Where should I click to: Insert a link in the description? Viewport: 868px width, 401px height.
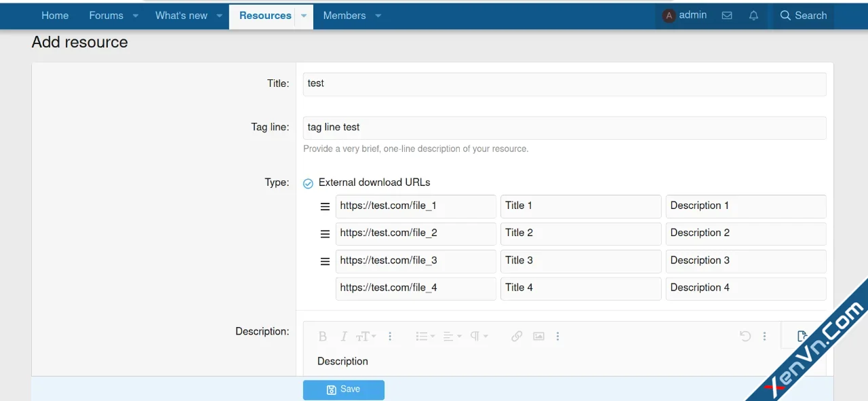point(517,337)
